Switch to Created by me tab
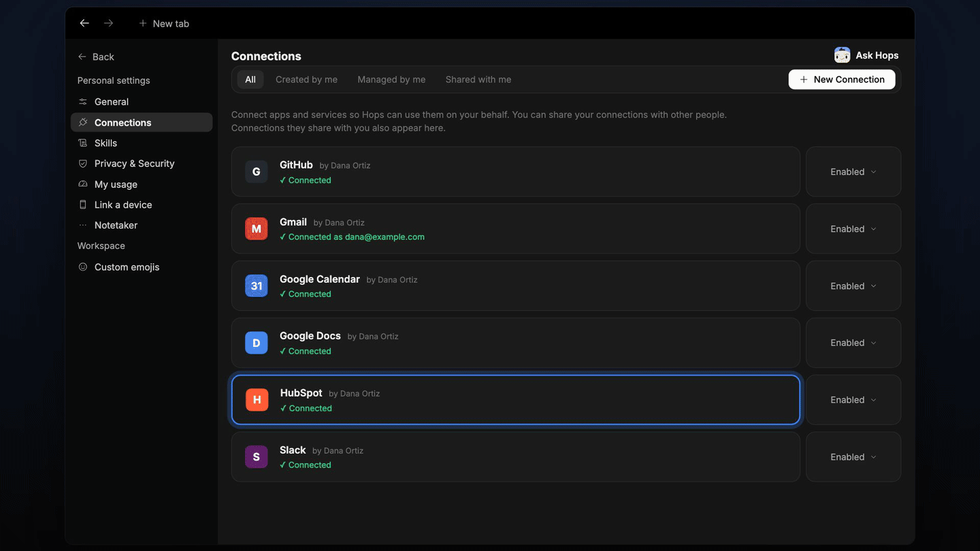 [306, 80]
